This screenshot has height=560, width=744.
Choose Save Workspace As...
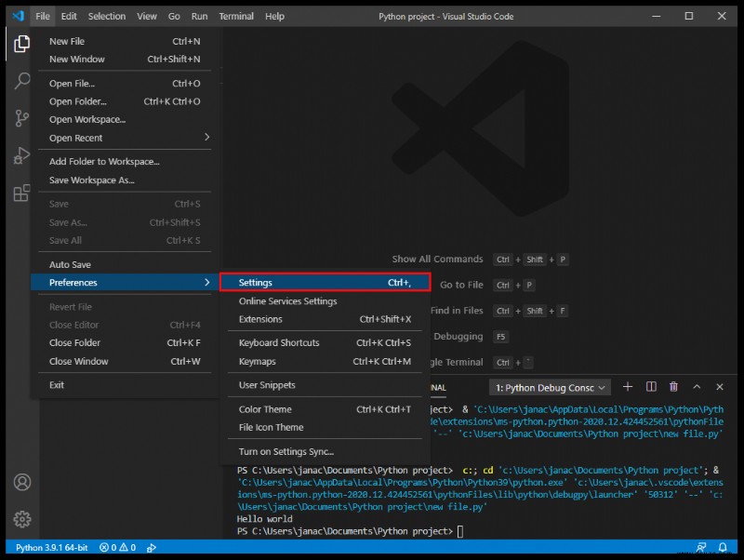126,180
